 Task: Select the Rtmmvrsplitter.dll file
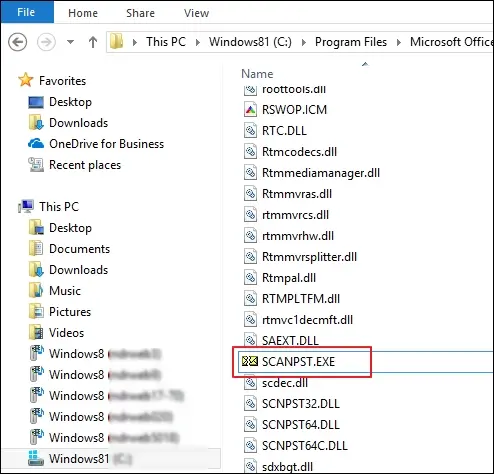pyautogui.click(x=309, y=257)
